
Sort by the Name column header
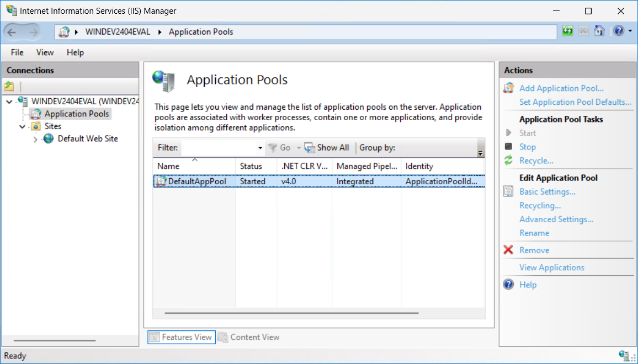pyautogui.click(x=194, y=166)
